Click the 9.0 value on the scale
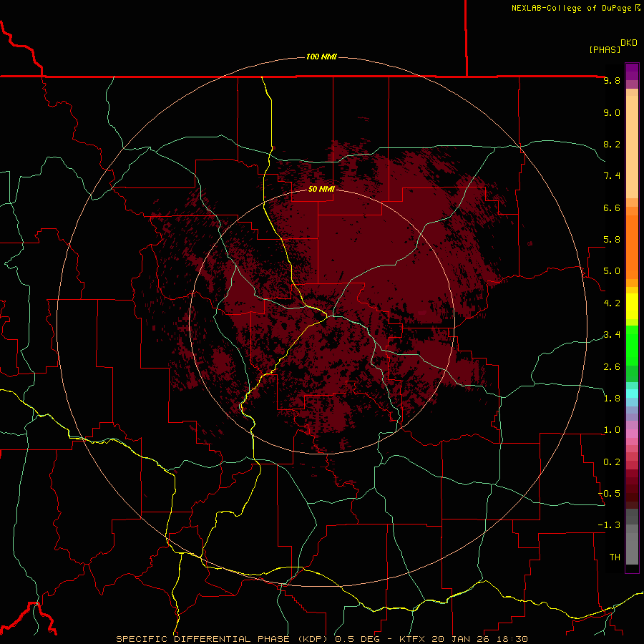This screenshot has height=644, width=644. pos(612,112)
